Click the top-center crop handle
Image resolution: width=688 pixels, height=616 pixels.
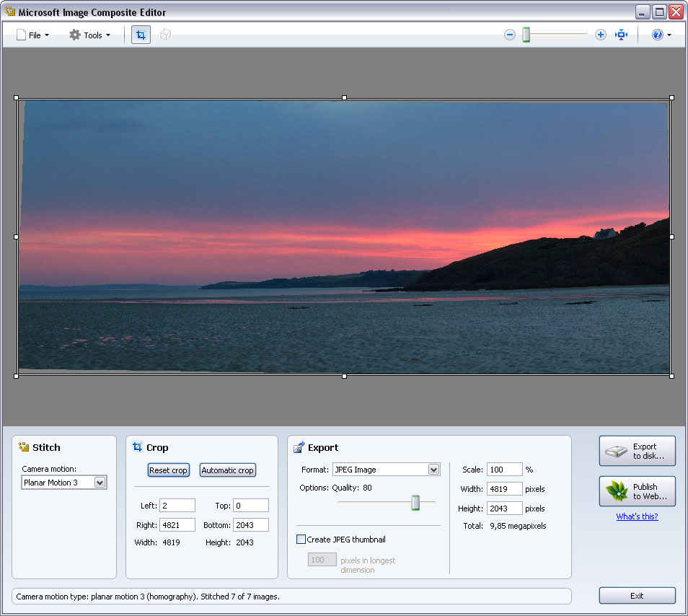coord(344,97)
